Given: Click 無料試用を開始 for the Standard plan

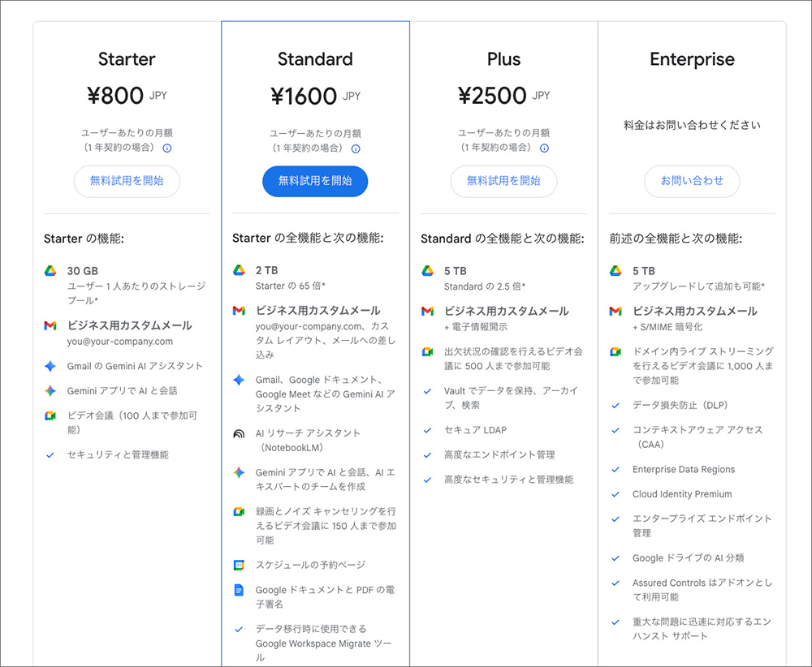Looking at the screenshot, I should coord(315,181).
